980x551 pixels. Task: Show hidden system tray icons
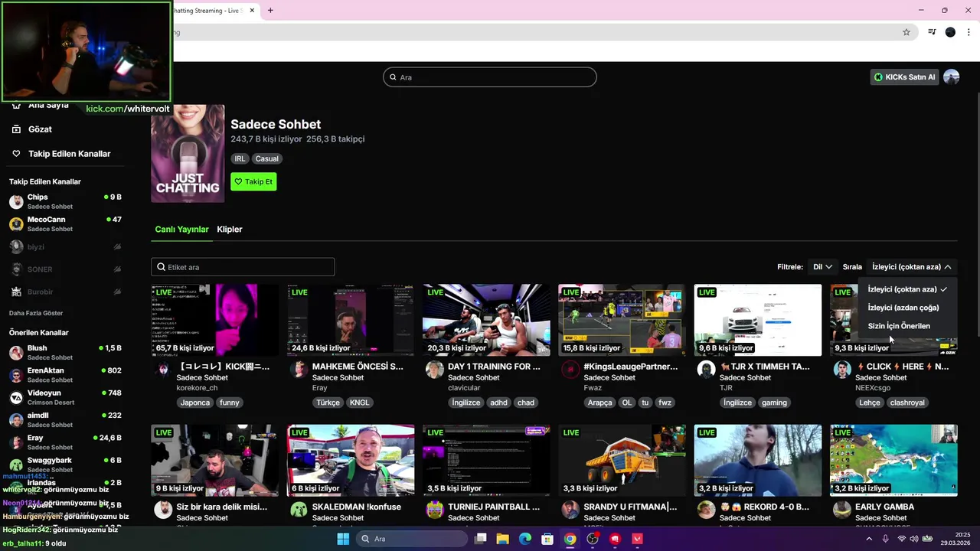click(x=869, y=539)
